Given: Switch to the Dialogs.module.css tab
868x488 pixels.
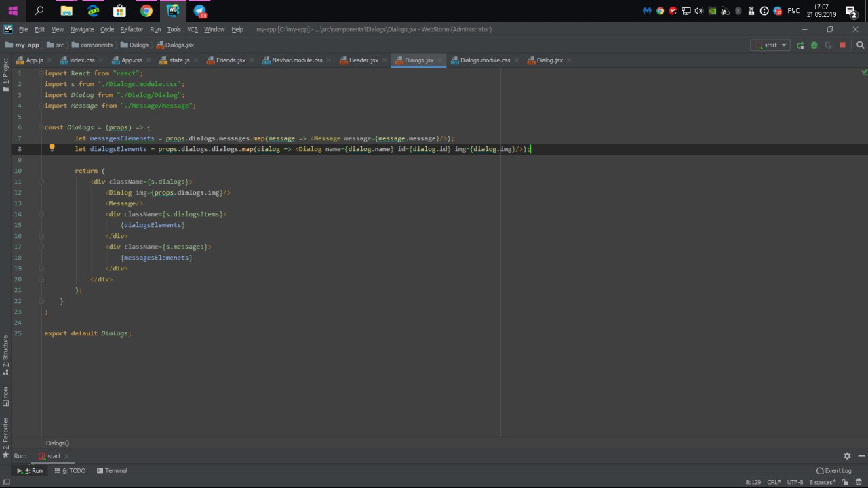Looking at the screenshot, I should [485, 60].
